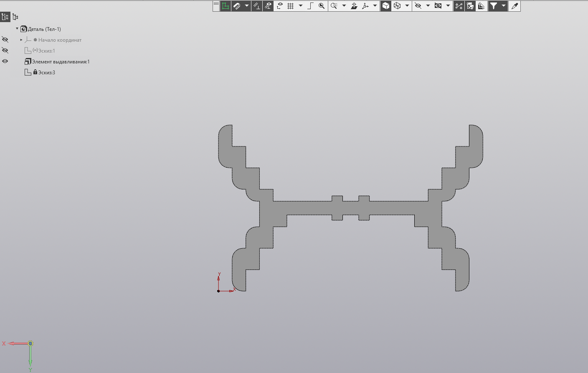Open dropdown arrow next to grid icon

pyautogui.click(x=301, y=6)
